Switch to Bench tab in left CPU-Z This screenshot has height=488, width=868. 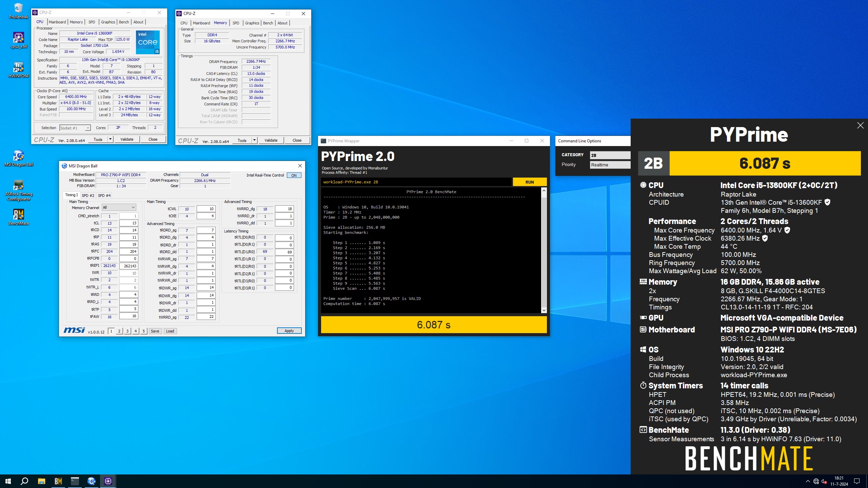click(124, 22)
